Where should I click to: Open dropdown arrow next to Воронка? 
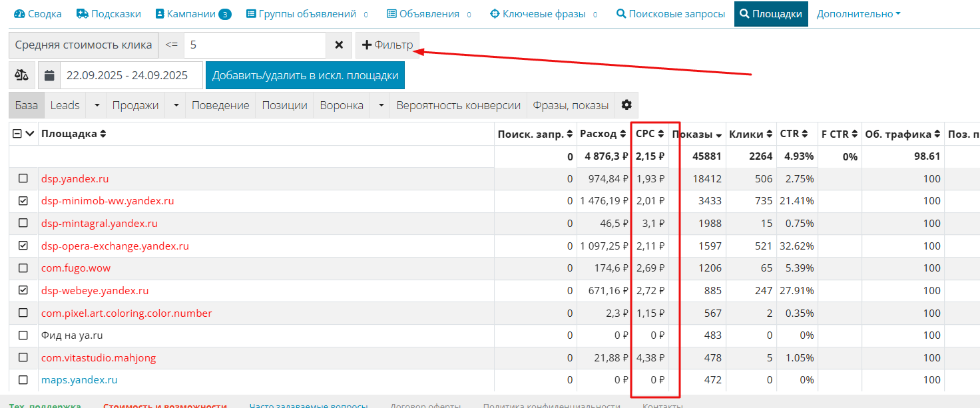(x=381, y=105)
